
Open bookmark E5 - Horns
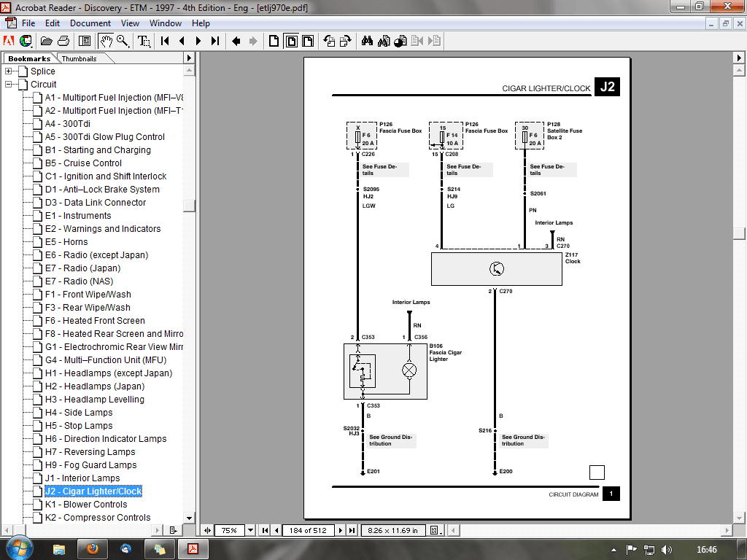point(66,242)
